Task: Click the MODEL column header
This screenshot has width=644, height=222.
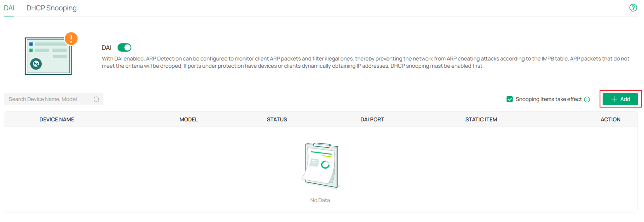Action: coord(188,119)
